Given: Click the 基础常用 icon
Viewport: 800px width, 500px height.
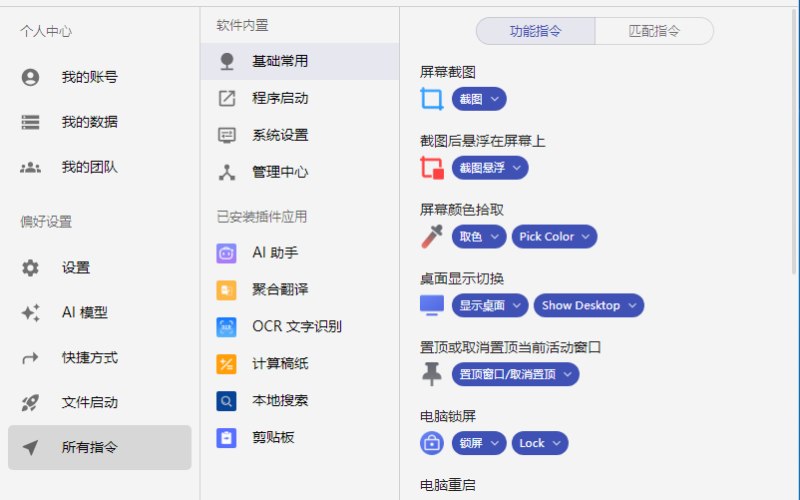Looking at the screenshot, I should pos(227,61).
